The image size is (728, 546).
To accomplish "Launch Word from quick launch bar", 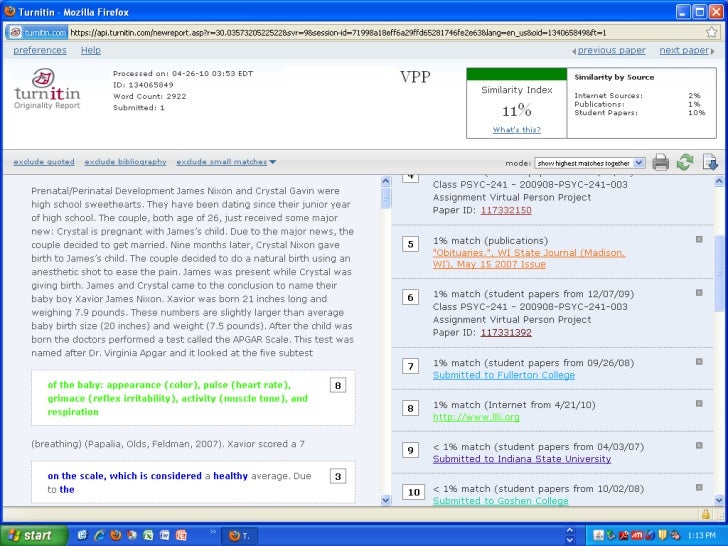I will pos(165,535).
